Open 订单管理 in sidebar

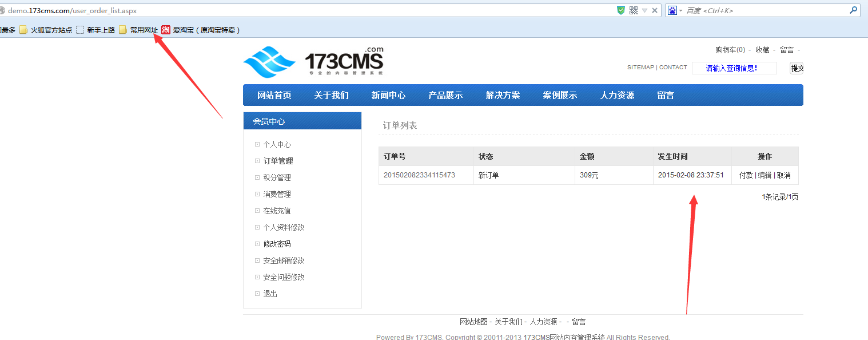click(x=278, y=161)
